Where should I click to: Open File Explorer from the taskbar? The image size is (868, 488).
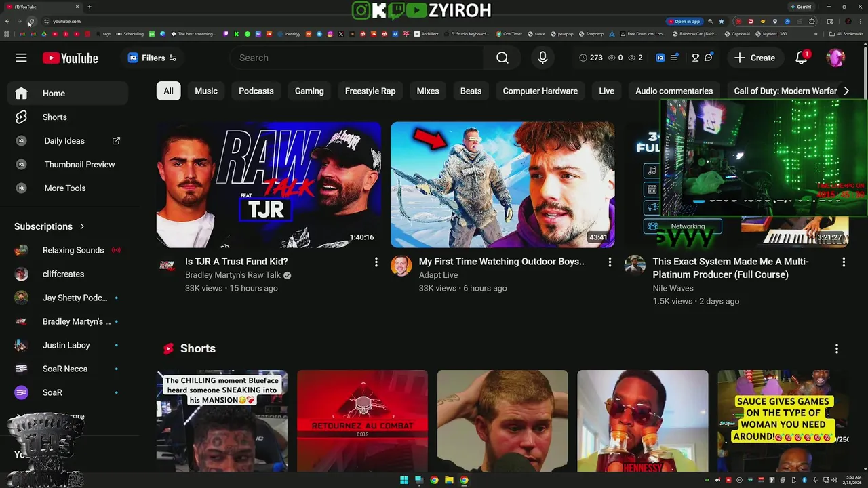pyautogui.click(x=449, y=480)
